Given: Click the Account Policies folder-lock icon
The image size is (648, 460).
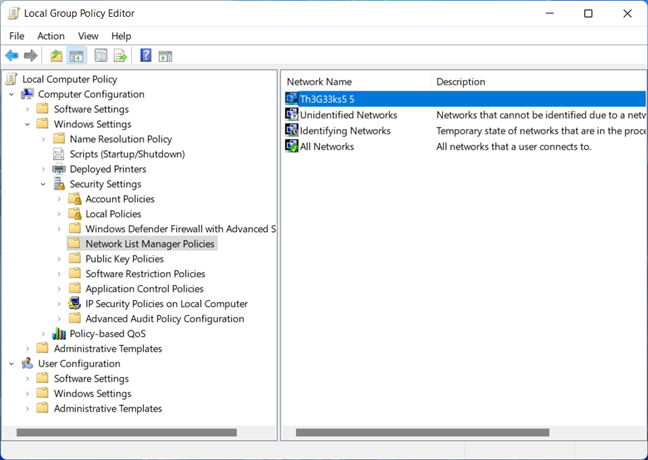Looking at the screenshot, I should [x=75, y=199].
